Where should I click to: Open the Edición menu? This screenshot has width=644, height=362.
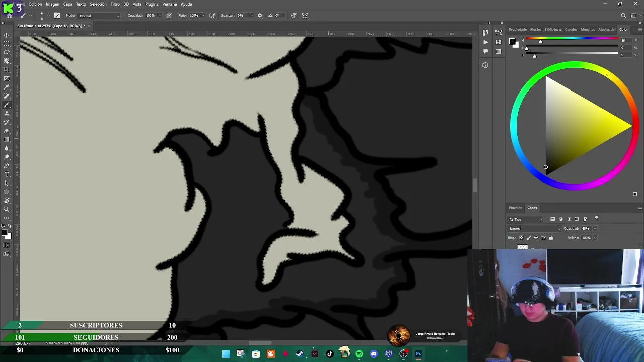tap(36, 4)
